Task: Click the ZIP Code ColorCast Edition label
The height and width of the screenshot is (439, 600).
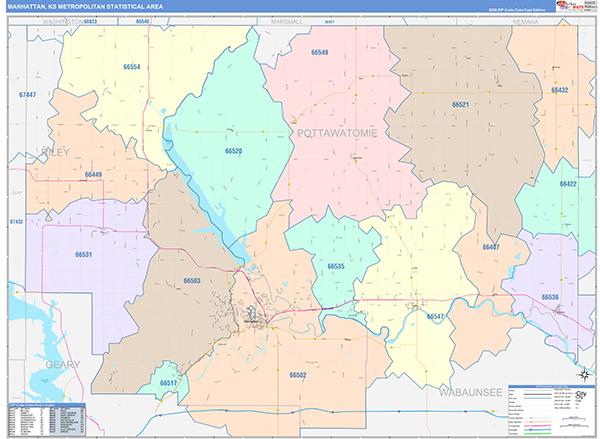Action: coord(517,10)
